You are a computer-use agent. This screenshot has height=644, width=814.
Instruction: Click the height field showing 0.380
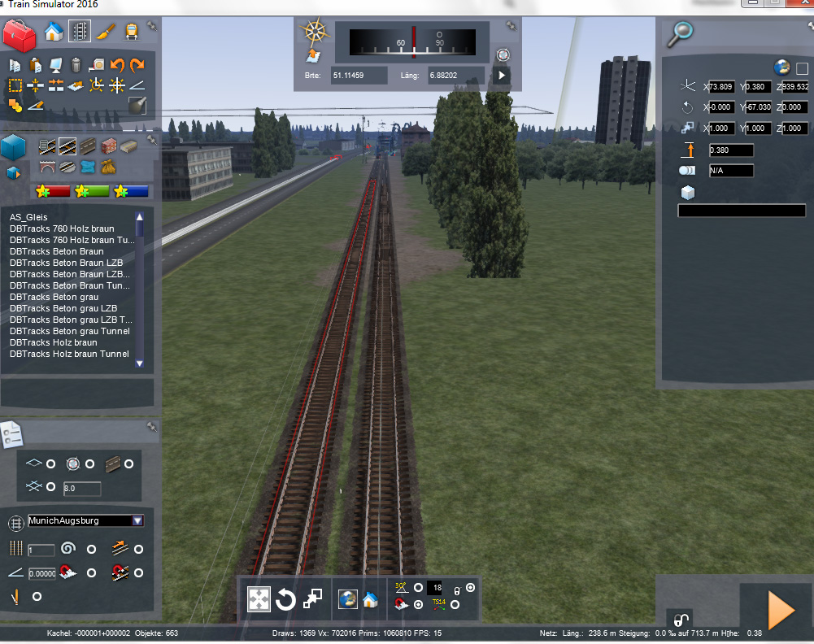[x=731, y=150]
